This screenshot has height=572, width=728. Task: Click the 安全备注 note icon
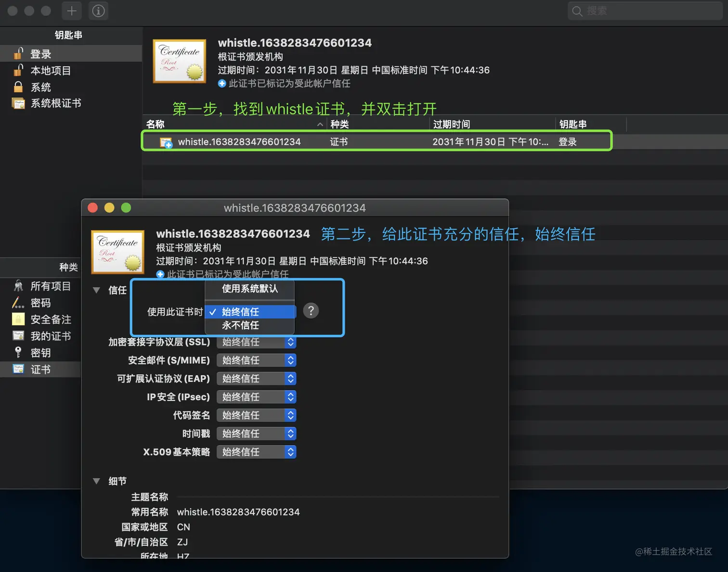click(x=18, y=319)
